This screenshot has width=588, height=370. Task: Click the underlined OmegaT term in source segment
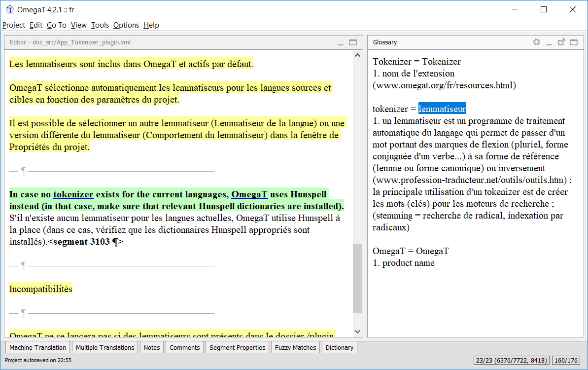[249, 194]
